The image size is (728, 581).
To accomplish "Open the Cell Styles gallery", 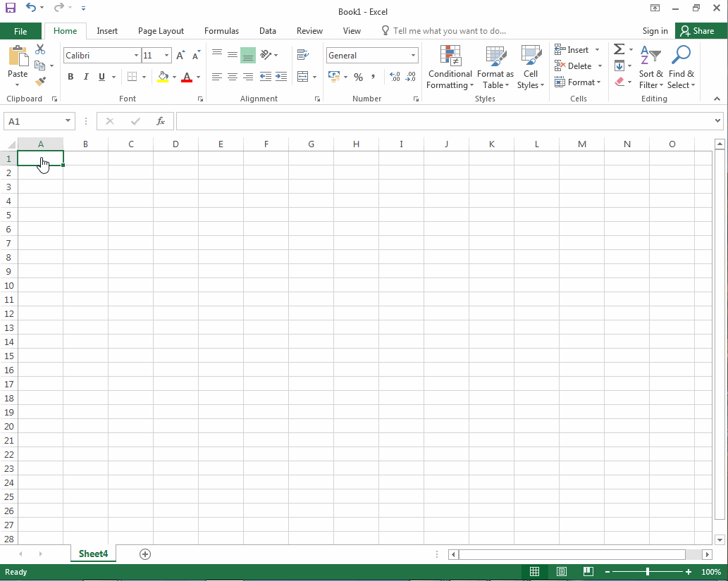I will coord(530,68).
